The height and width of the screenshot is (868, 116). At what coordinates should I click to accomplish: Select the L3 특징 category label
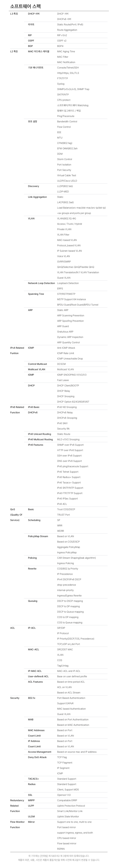click(14, 14)
